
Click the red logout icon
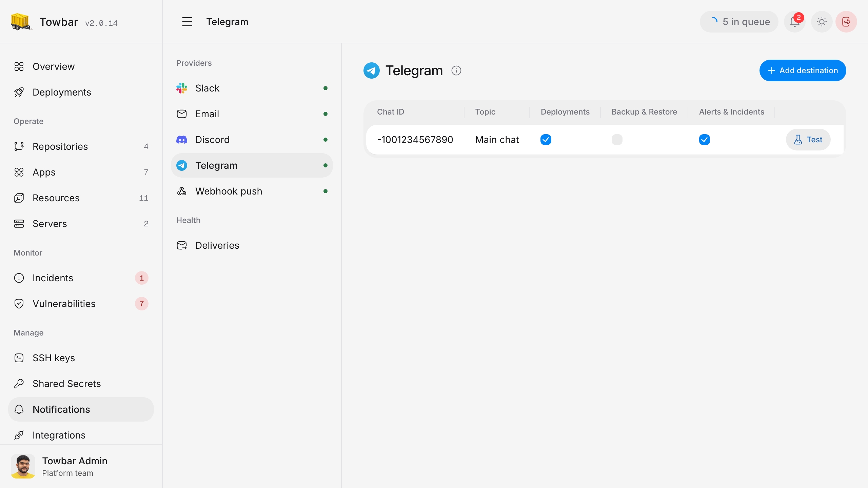coord(846,22)
